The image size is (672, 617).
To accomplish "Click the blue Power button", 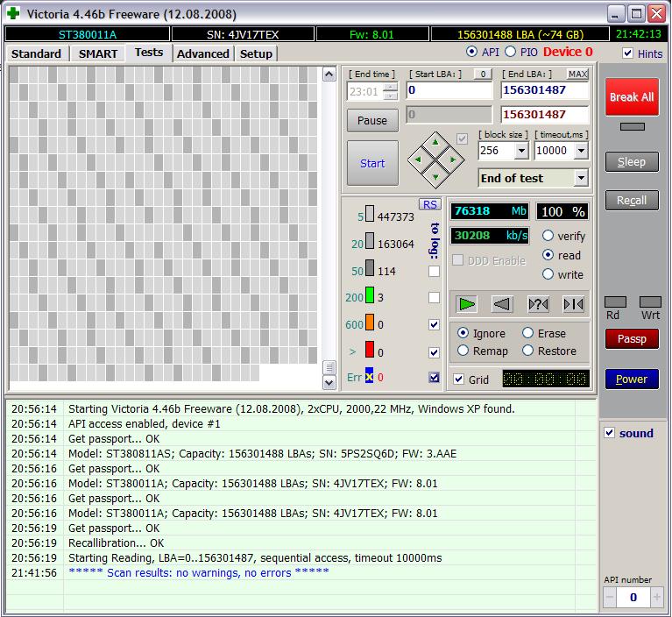I will tap(632, 379).
